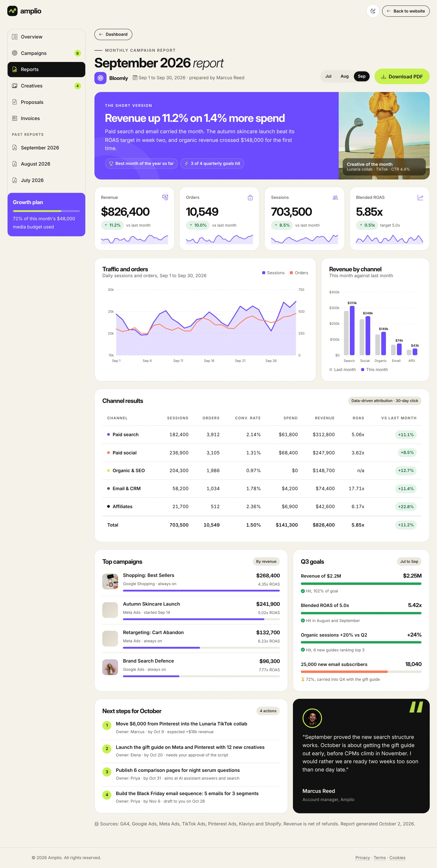Open the By revenue sort pill
The image size is (437, 868).
pos(266,561)
